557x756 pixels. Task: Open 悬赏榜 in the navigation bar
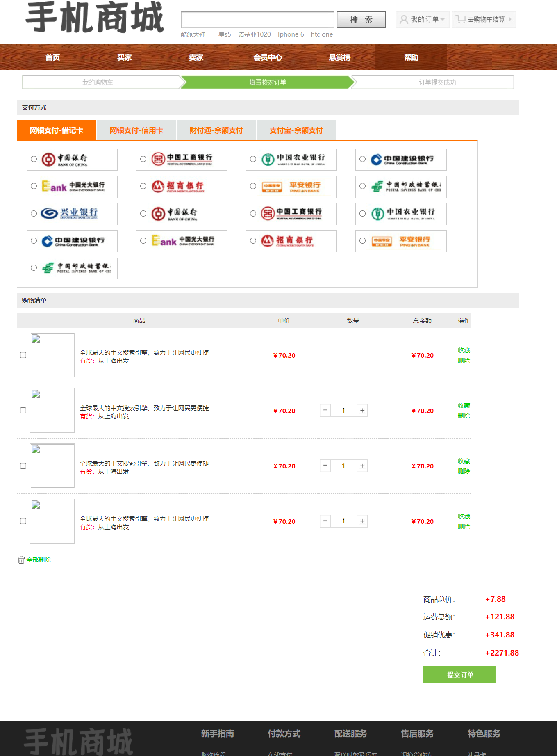[x=339, y=57]
